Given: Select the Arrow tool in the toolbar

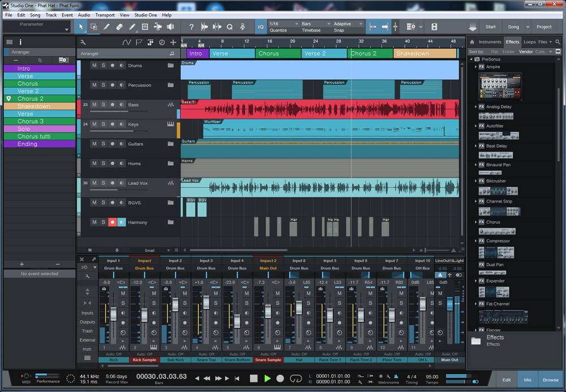Looking at the screenshot, I should click(x=81, y=27).
